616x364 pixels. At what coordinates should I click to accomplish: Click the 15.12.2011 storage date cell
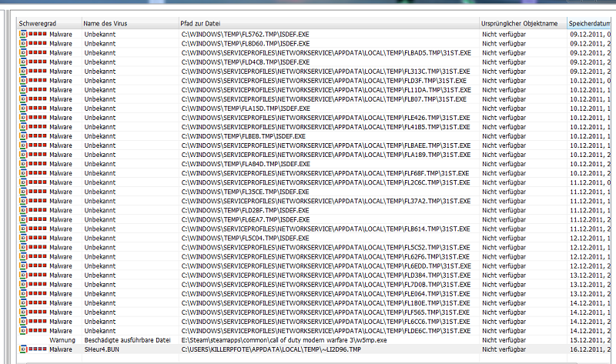click(591, 340)
